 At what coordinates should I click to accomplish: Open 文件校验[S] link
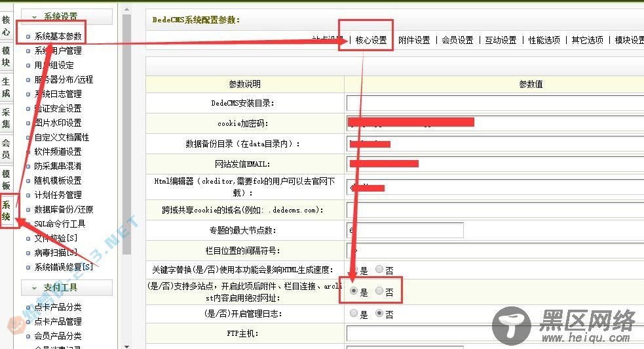click(56, 238)
